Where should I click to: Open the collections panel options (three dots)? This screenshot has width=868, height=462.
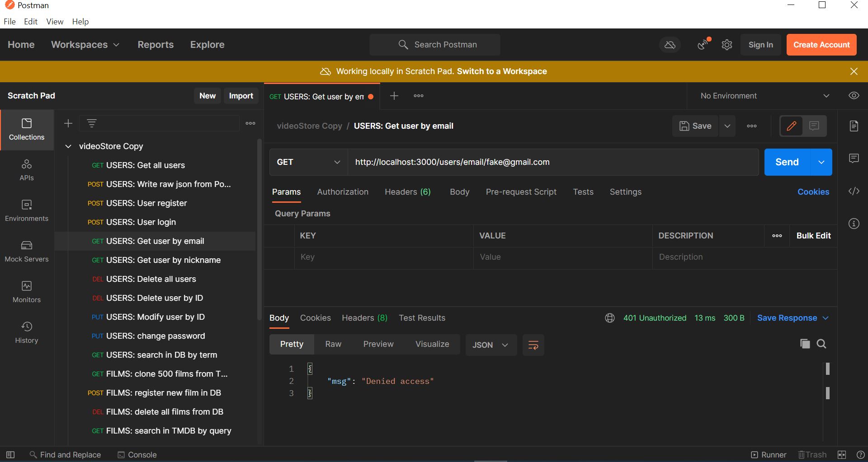point(250,123)
